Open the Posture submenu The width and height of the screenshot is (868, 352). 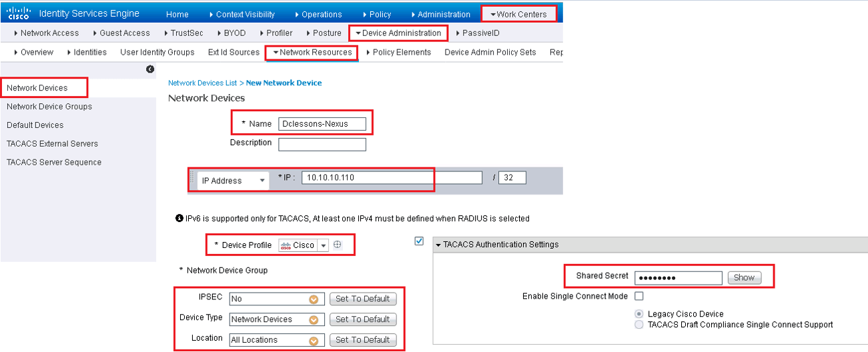pos(324,33)
